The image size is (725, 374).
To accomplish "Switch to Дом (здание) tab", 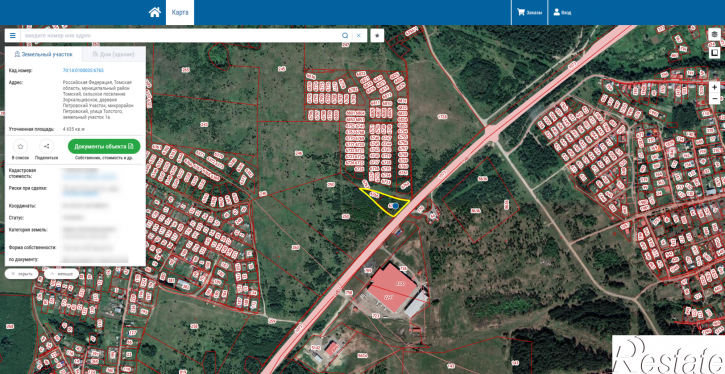I will pos(114,54).
